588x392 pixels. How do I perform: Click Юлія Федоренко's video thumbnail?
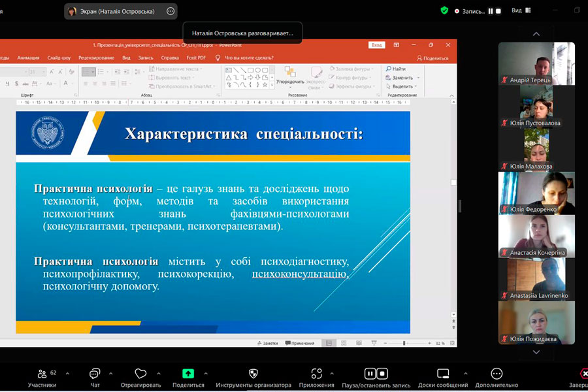coord(536,193)
